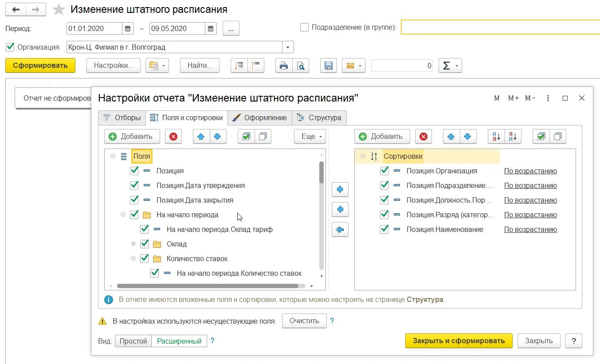Open calendar for the 01.01.2020 start date
This screenshot has width=600, height=364.
click(128, 28)
